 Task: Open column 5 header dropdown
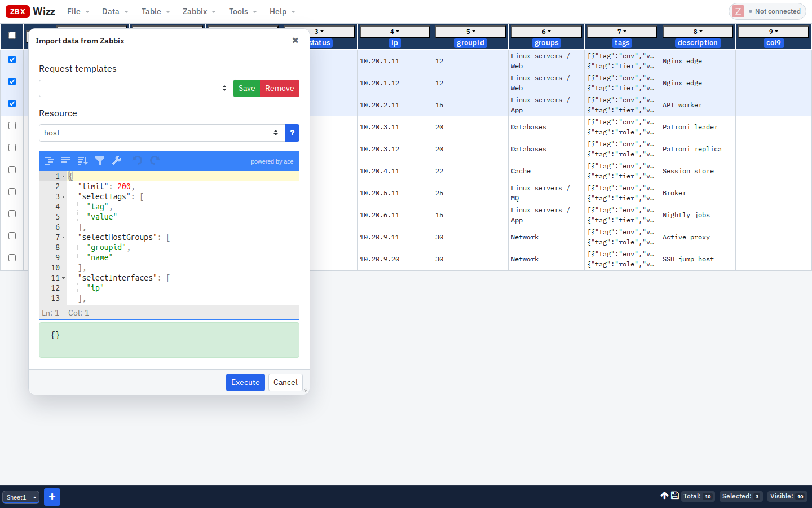(x=470, y=32)
